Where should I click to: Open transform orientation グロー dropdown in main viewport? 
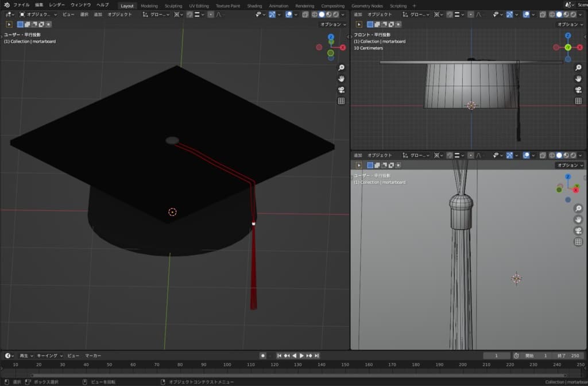point(156,14)
